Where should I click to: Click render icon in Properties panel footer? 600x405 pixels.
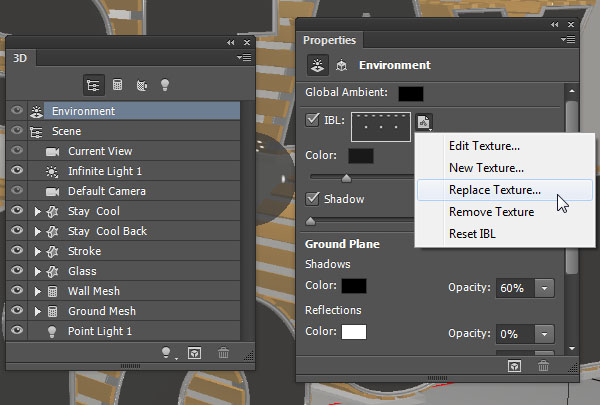tap(514, 366)
